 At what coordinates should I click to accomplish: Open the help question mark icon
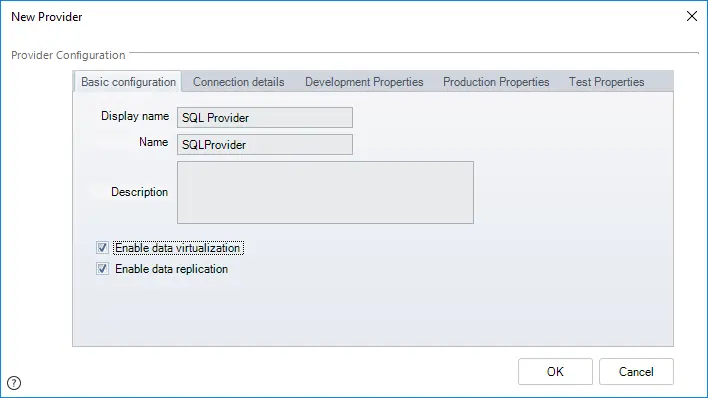(14, 383)
